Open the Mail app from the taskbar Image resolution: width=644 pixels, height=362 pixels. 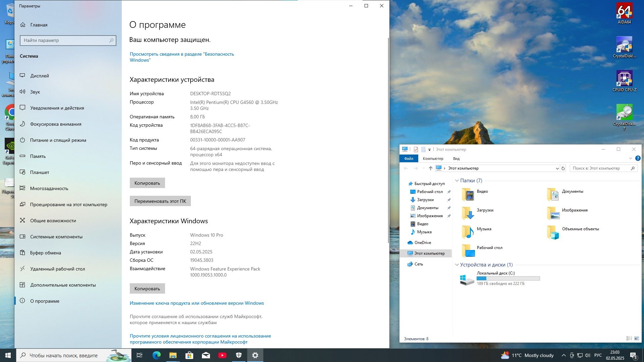(x=206, y=355)
